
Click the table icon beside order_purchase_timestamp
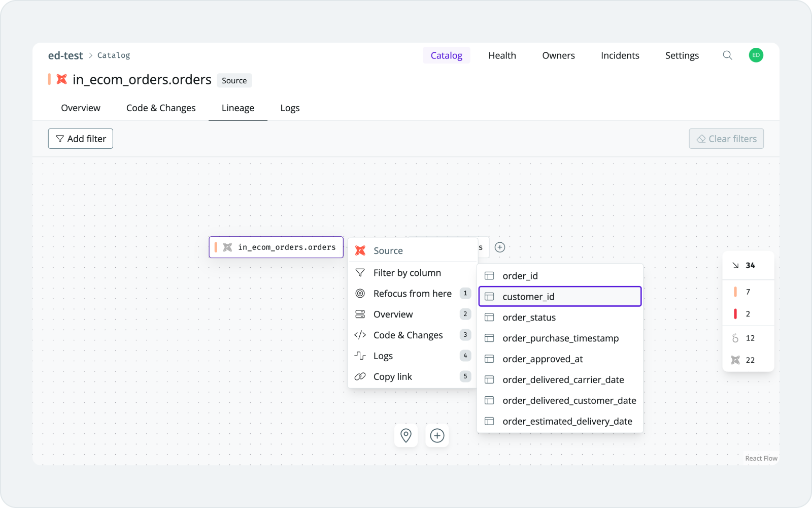click(489, 338)
